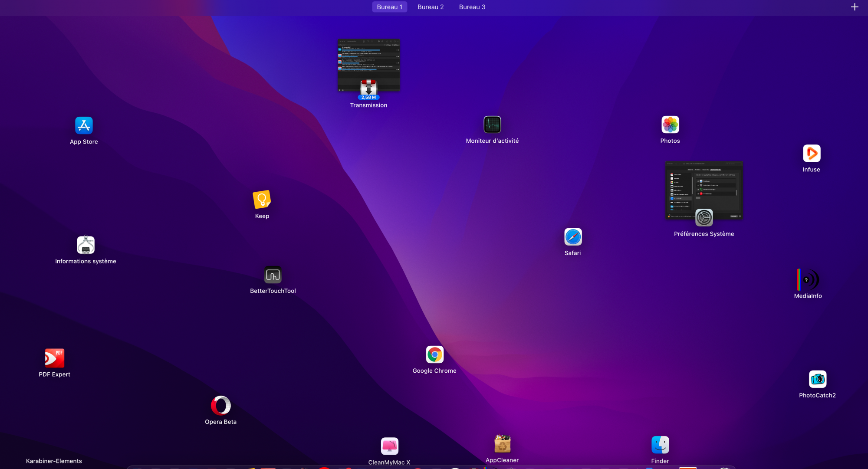Click the Préférences Système gear icon
The height and width of the screenshot is (469, 868).
(704, 217)
